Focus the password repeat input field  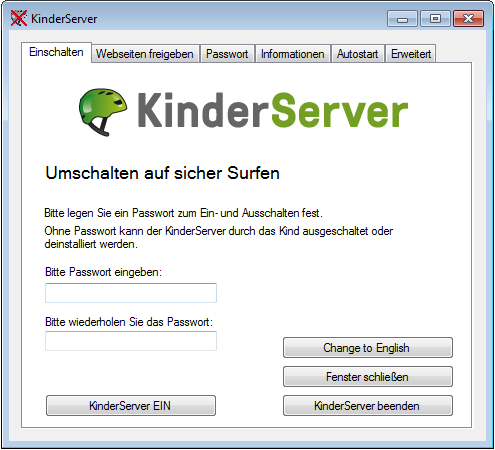click(x=131, y=341)
